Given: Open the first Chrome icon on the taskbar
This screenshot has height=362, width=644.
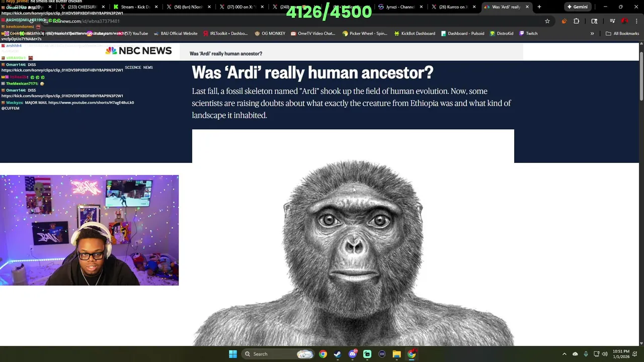Looking at the screenshot, I should click(323, 354).
